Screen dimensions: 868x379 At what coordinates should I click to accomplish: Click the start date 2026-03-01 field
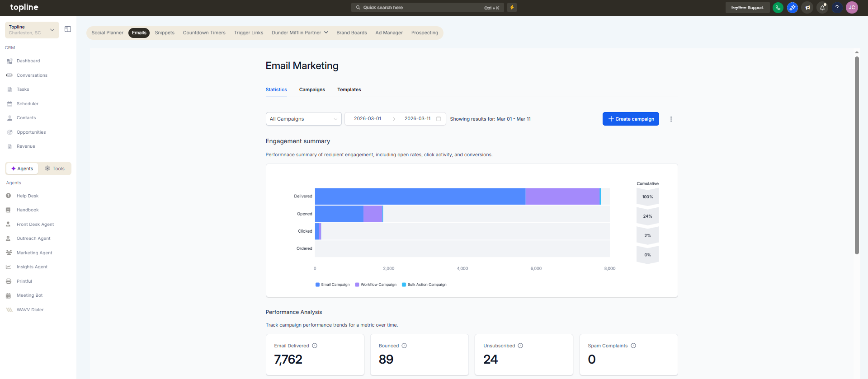[x=367, y=119]
